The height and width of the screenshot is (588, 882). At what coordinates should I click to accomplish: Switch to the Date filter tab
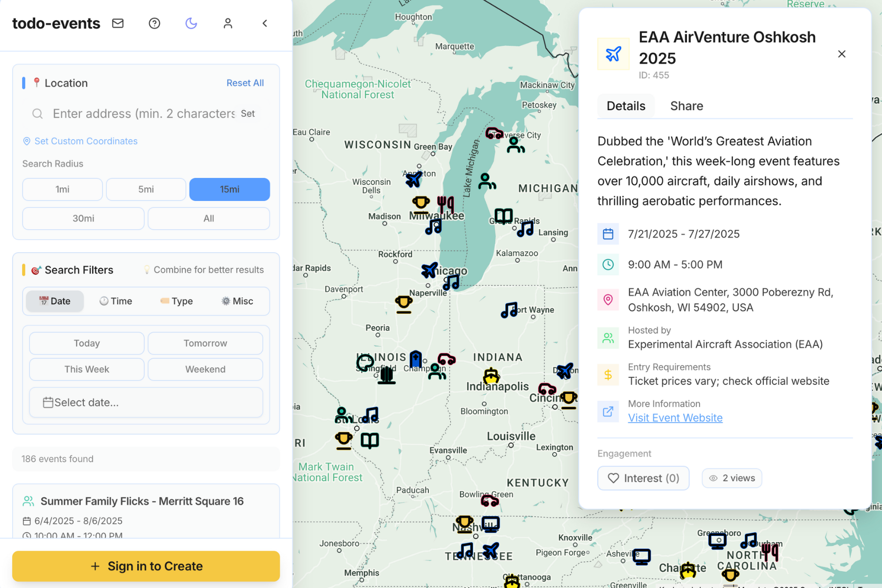click(x=55, y=301)
